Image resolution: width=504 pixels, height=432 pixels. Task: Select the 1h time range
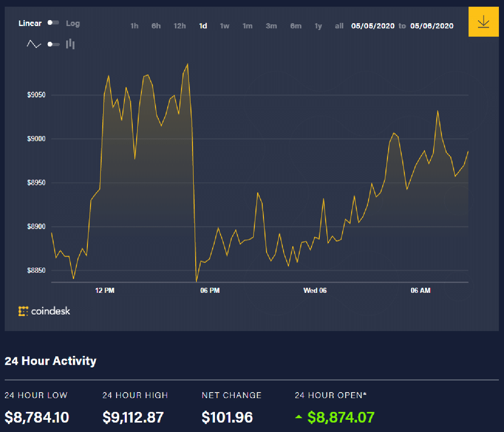pyautogui.click(x=134, y=26)
